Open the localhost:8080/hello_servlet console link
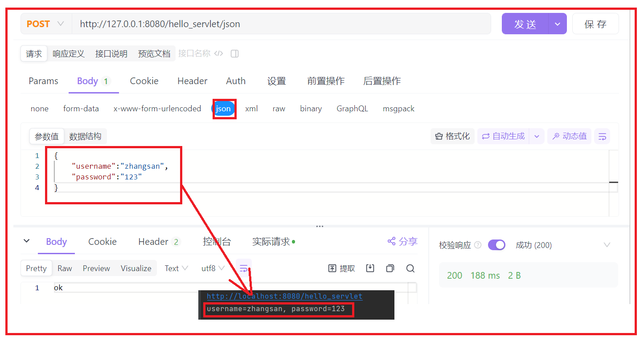This screenshot has height=341, width=644. tap(284, 296)
